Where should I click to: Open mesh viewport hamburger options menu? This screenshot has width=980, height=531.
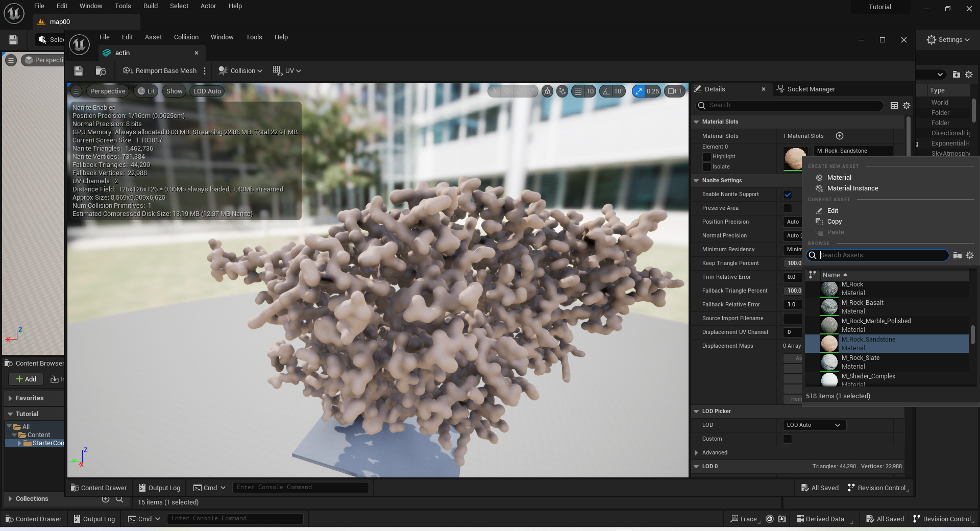pyautogui.click(x=76, y=91)
